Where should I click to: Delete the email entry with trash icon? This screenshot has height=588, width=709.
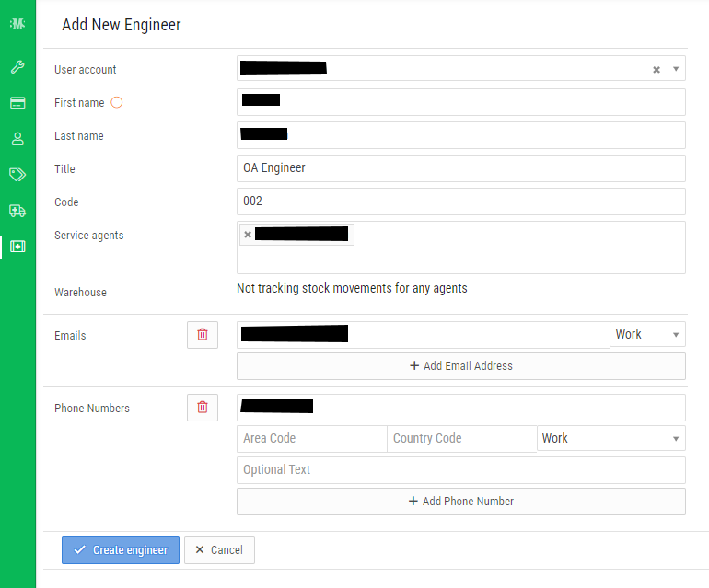(203, 335)
